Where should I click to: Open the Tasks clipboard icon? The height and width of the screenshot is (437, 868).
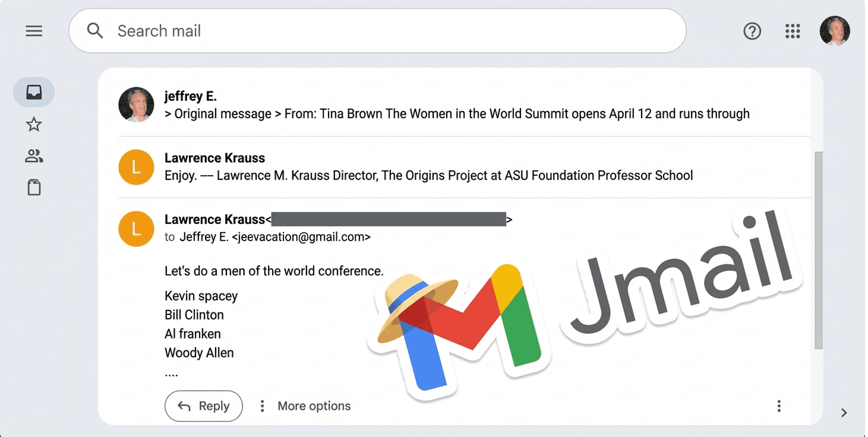point(34,187)
